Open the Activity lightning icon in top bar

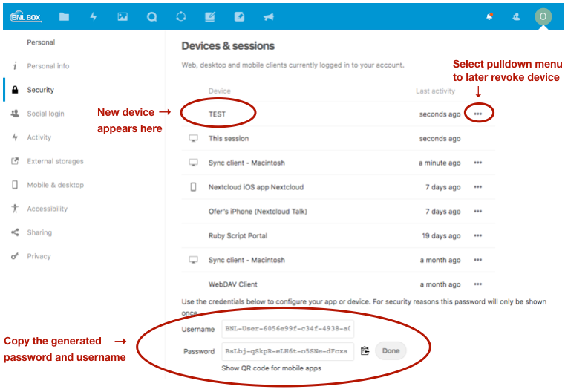click(x=94, y=16)
